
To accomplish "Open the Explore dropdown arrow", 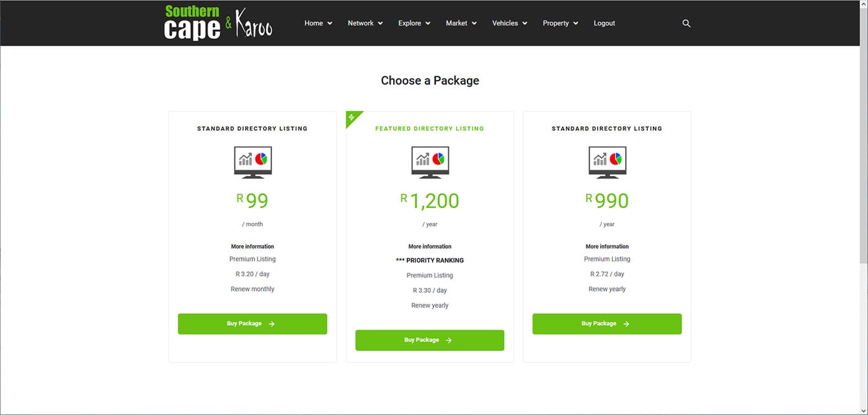I will pyautogui.click(x=428, y=24).
